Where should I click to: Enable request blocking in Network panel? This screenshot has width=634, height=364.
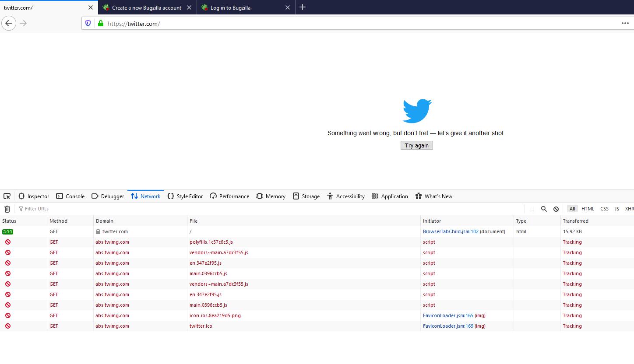(556, 209)
